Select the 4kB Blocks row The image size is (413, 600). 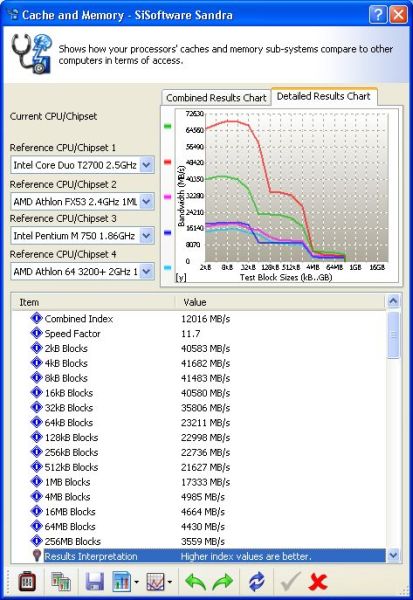[198, 363]
